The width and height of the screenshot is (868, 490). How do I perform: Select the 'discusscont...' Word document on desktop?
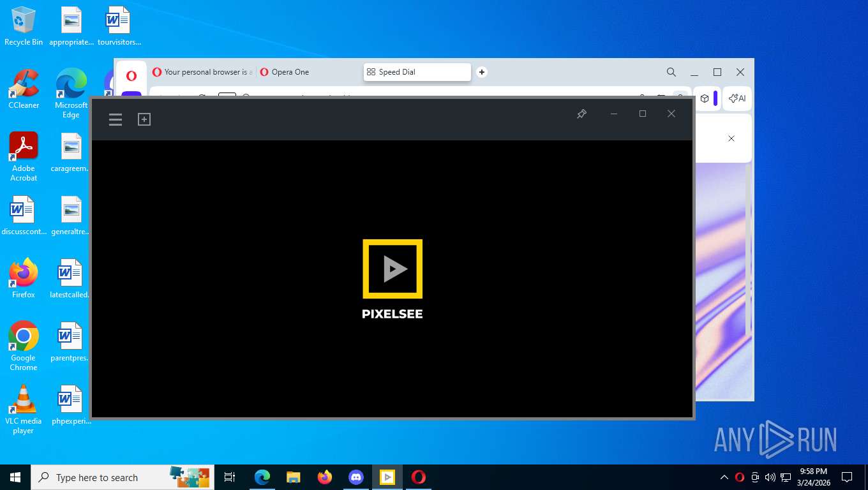click(24, 216)
